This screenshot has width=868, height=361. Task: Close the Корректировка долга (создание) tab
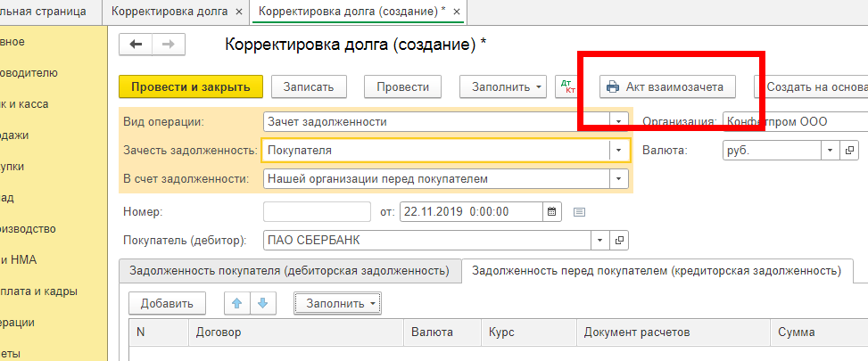tap(457, 12)
